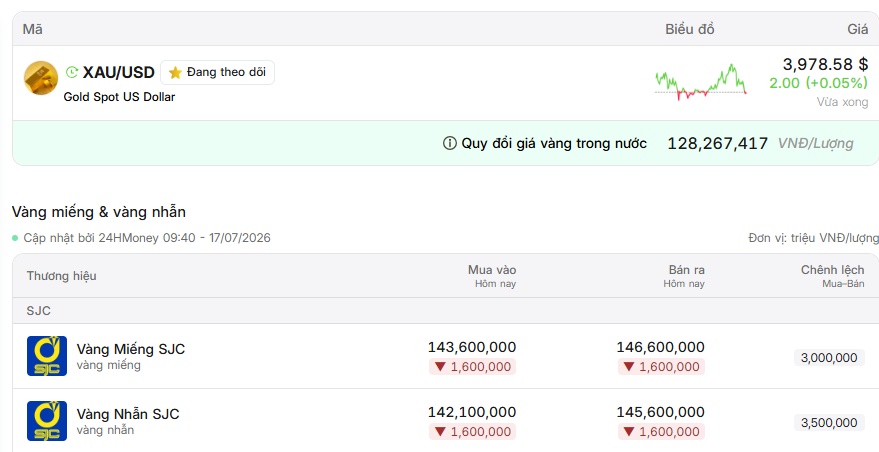Collapse the SJC brand group row
Image resolution: width=879 pixels, height=452 pixels.
point(446,311)
